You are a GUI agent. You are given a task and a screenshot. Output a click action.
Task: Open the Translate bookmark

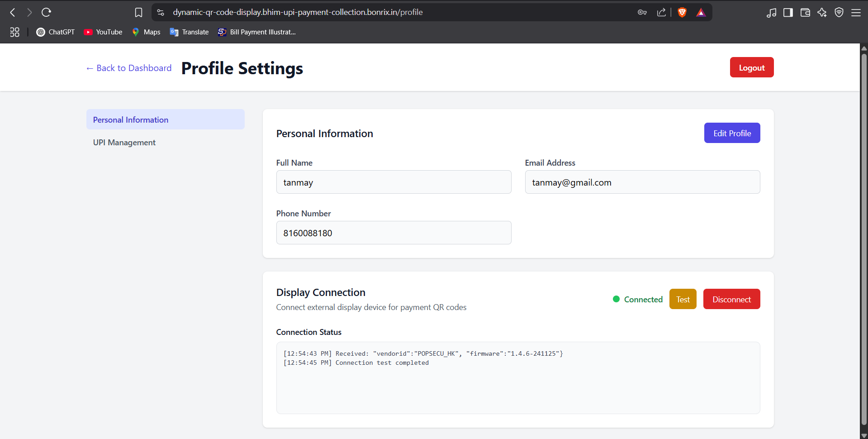tap(189, 32)
